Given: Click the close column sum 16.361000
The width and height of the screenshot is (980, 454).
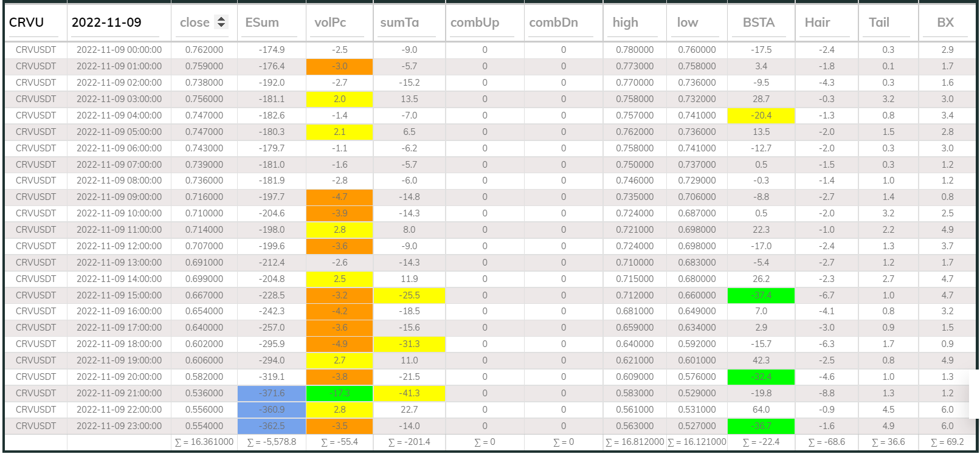Looking at the screenshot, I should pos(204,442).
